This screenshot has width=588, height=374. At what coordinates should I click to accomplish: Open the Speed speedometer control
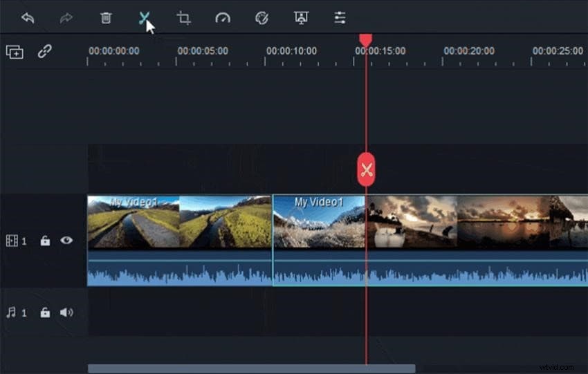coord(223,17)
